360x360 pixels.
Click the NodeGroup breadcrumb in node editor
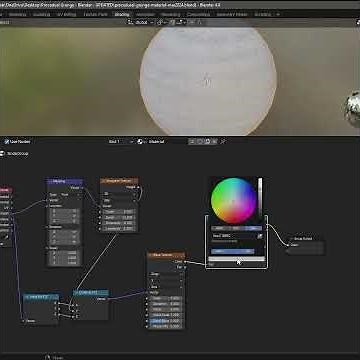17,154
